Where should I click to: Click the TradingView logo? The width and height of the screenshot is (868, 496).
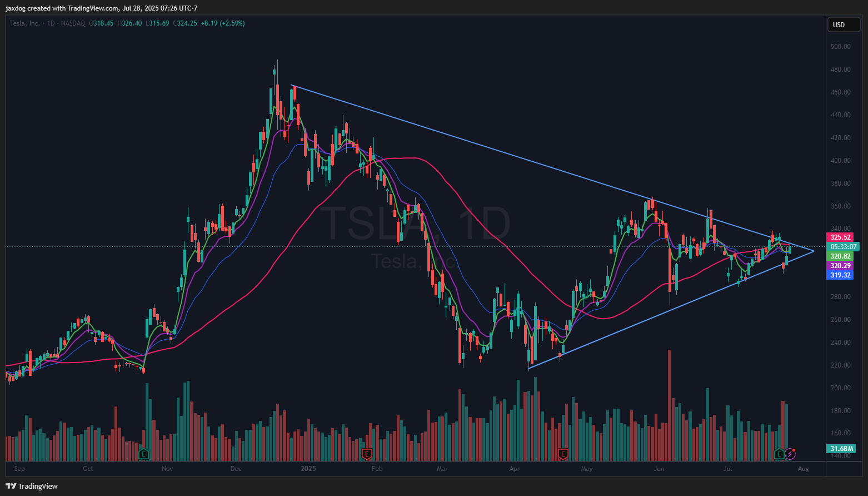(x=32, y=486)
